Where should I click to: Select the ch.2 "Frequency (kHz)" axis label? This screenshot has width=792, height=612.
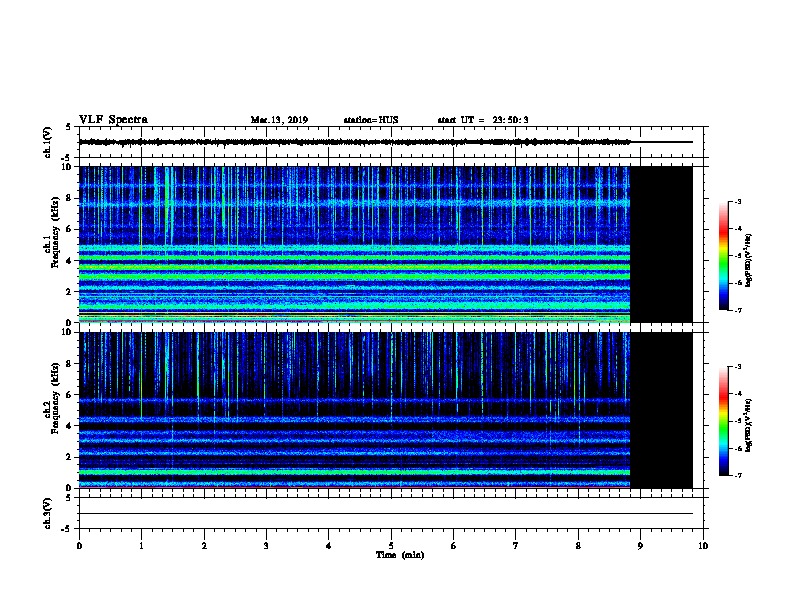click(55, 398)
